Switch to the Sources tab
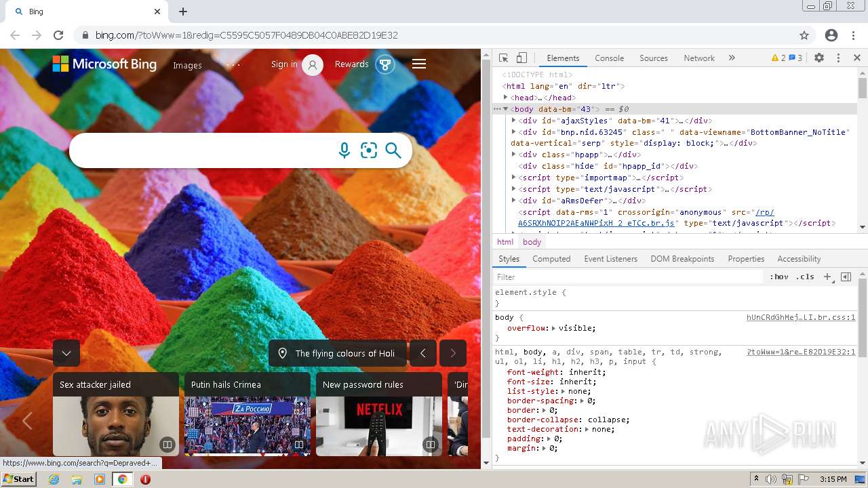 click(654, 58)
